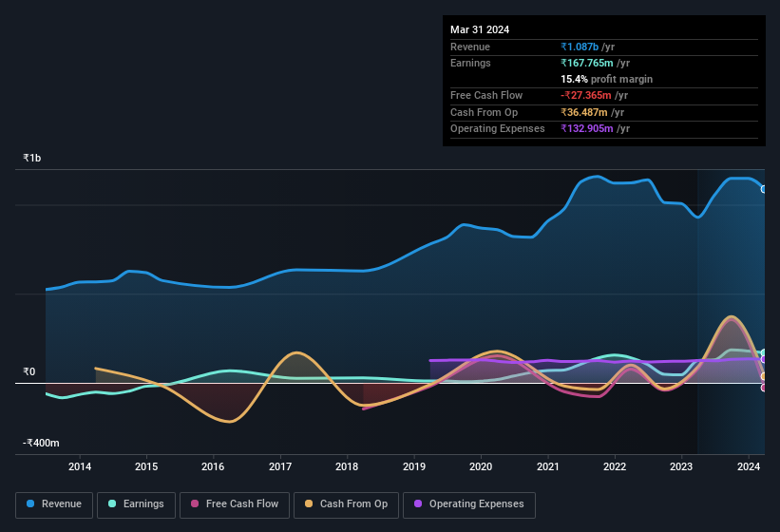
Task: Click the -₹27.365m free cash flow value
Action: 586,95
